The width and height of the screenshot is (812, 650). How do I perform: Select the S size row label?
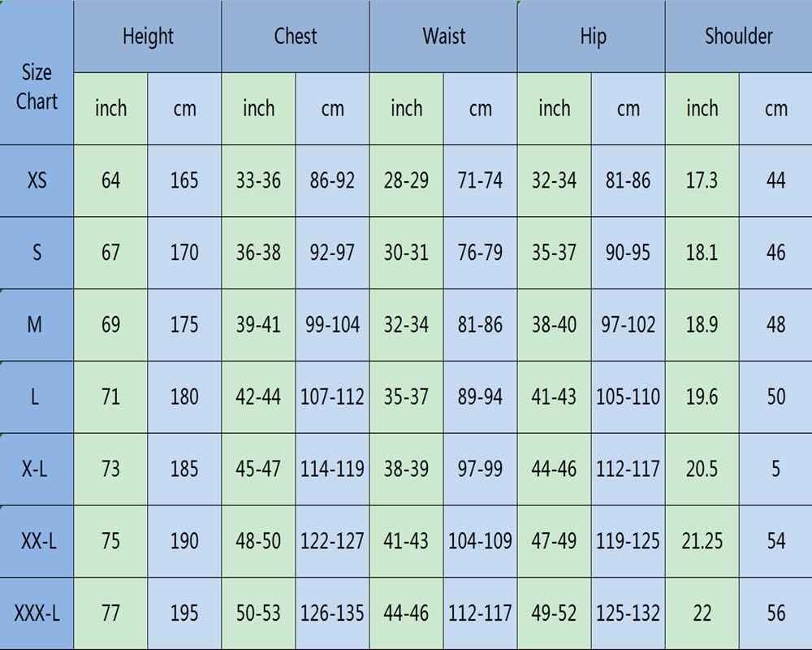(37, 253)
